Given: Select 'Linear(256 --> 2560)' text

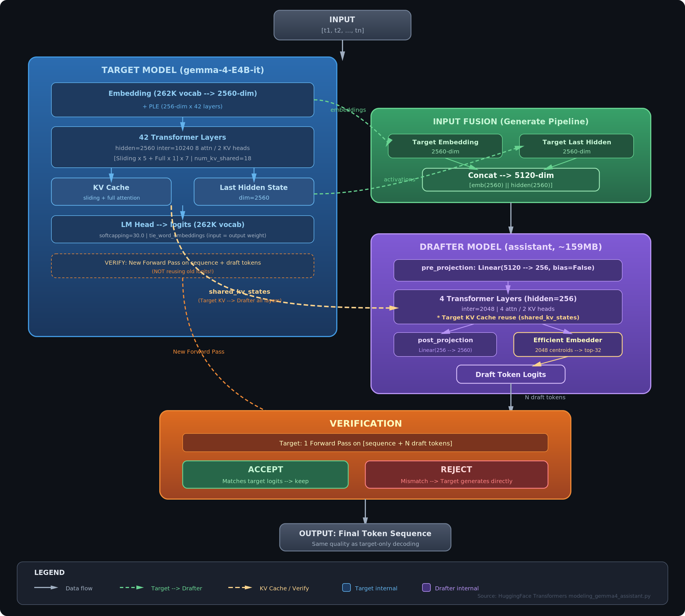Looking at the screenshot, I should 445,350.
